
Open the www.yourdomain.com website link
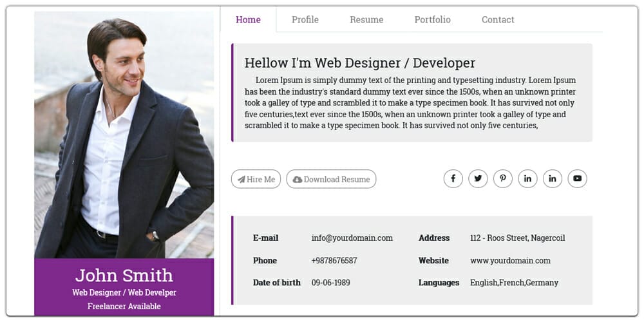[x=510, y=260]
